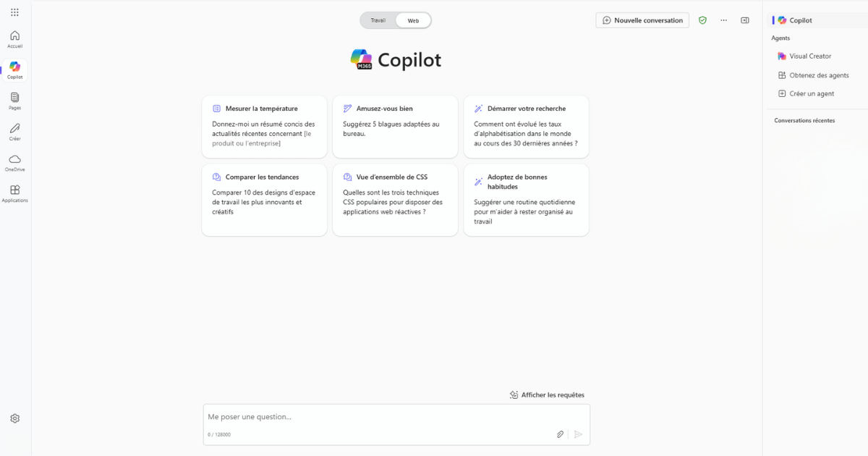Screen dimensions: 868x456
Task: Open settings gear at bottom left
Action: [x=14, y=418]
